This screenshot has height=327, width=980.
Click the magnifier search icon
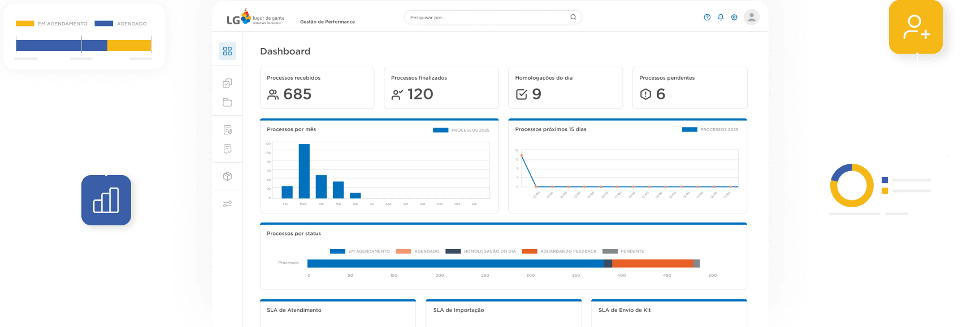tap(573, 18)
